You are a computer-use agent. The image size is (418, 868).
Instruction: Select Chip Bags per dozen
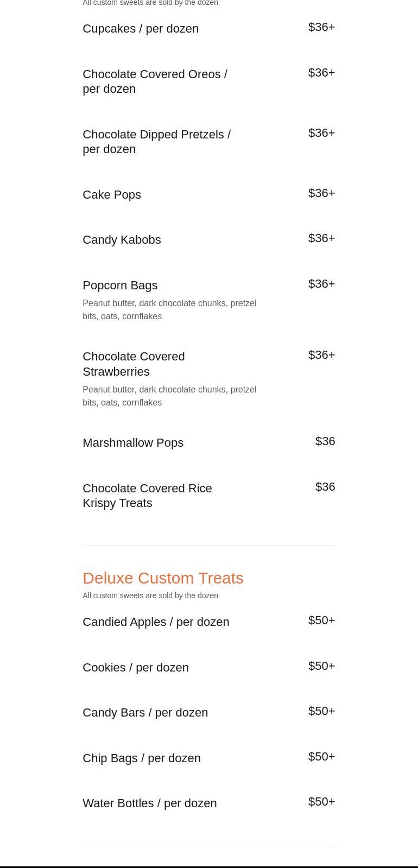(142, 758)
